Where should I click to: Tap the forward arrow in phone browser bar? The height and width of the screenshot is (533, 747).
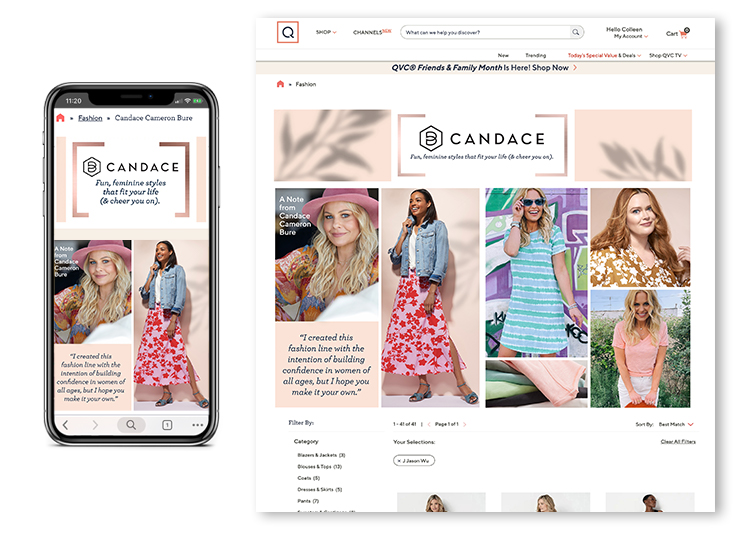tap(95, 424)
